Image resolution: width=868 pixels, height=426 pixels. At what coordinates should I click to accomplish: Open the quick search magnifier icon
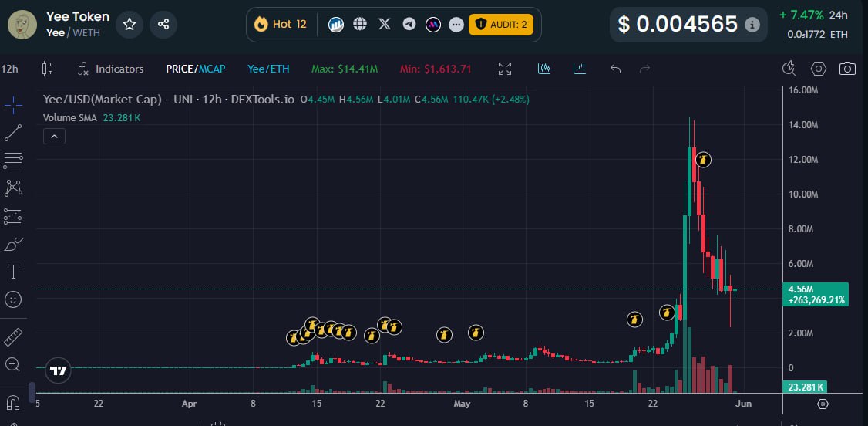coord(789,69)
